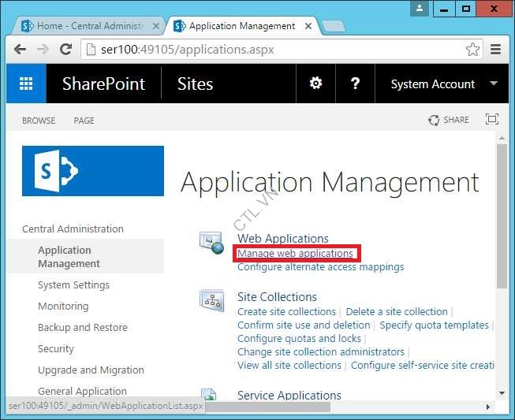Click the horizontal scrollbar thumb

(267, 407)
